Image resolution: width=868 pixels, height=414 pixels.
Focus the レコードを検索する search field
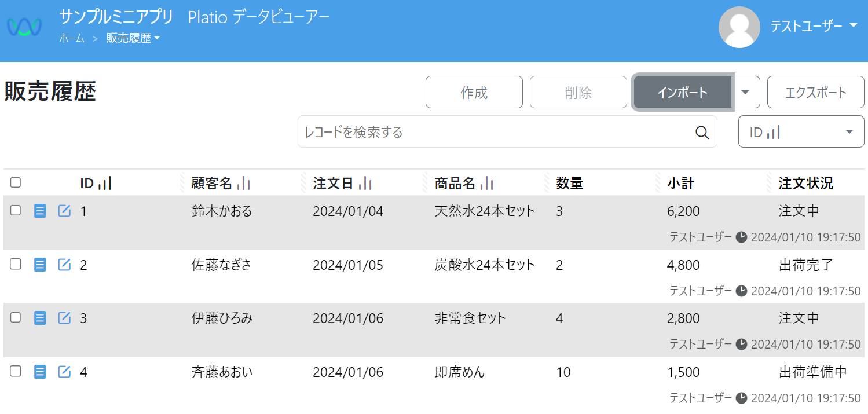pos(507,132)
